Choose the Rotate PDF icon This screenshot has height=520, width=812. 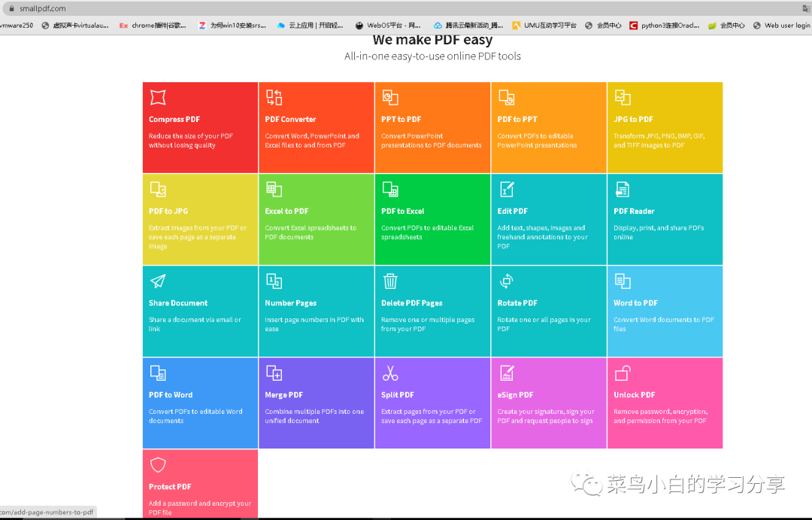pyautogui.click(x=507, y=281)
